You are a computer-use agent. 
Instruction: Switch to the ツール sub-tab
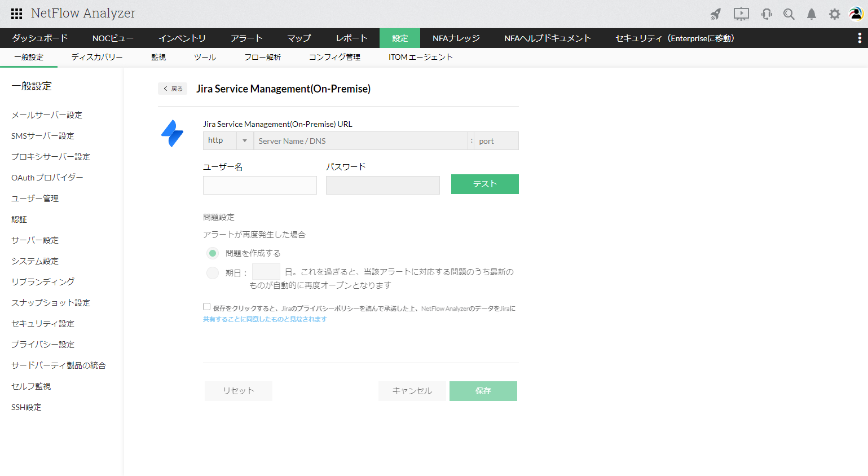[x=205, y=58]
